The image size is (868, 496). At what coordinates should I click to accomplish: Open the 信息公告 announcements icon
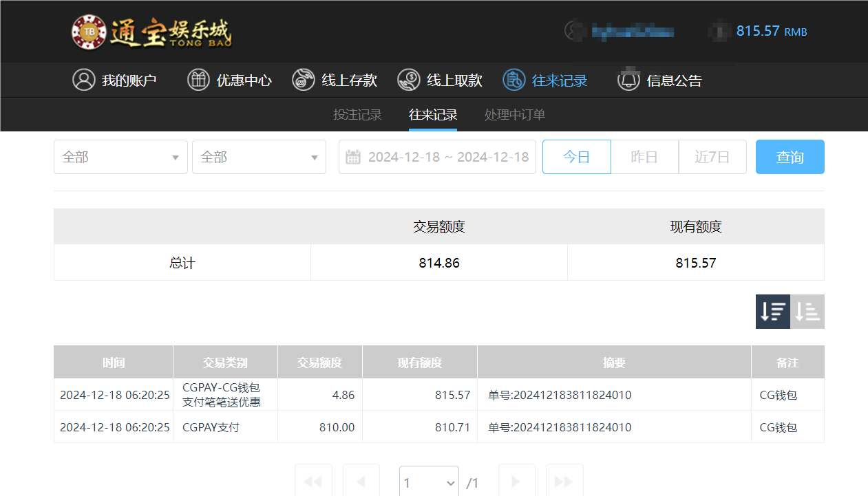[x=628, y=79]
